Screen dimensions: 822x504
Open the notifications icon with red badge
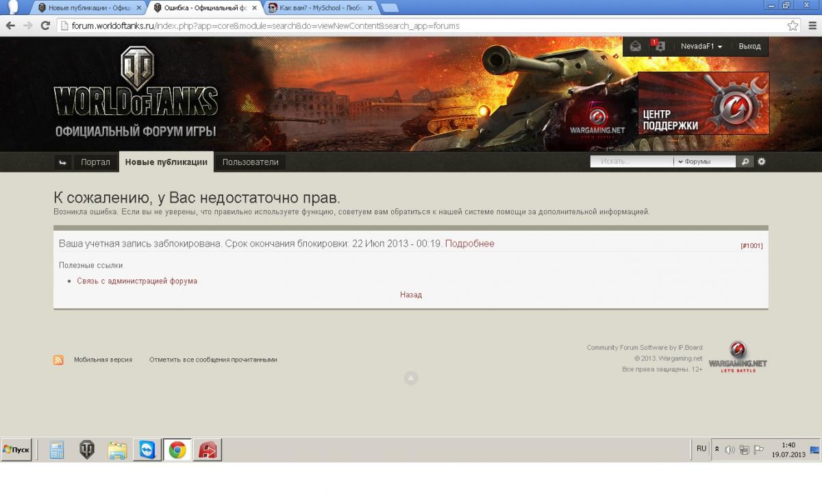point(658,46)
